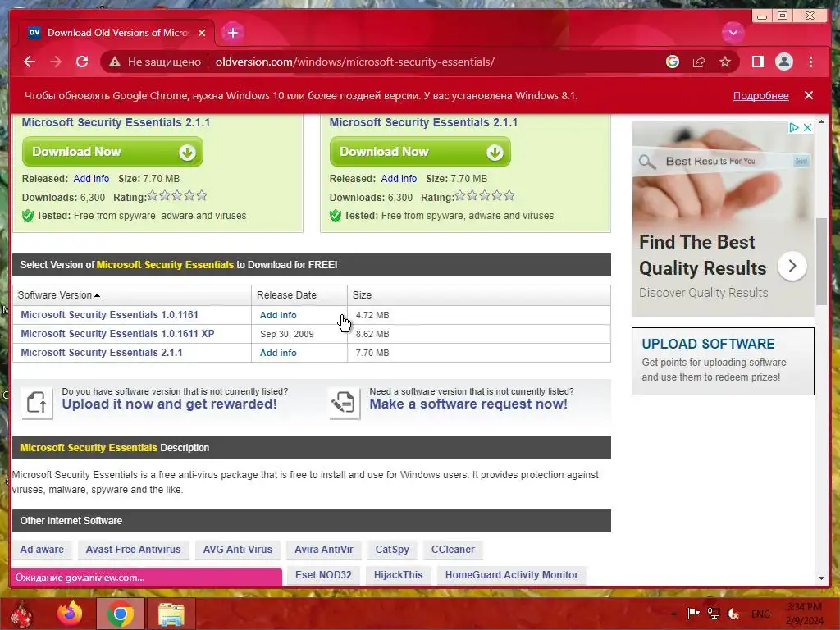Expand the tab search dropdown arrow
This screenshot has height=630, width=840.
pyautogui.click(x=733, y=33)
